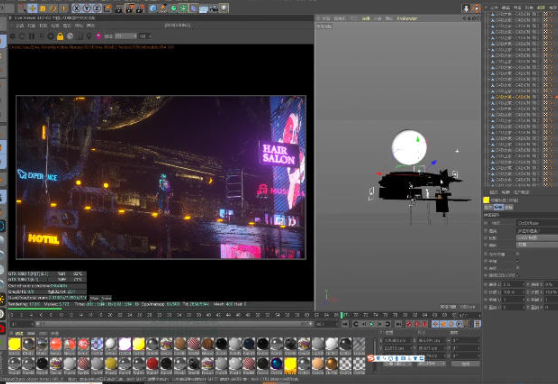Open the ProRender viewport menu
The width and height of the screenshot is (558, 384).
click(x=407, y=18)
